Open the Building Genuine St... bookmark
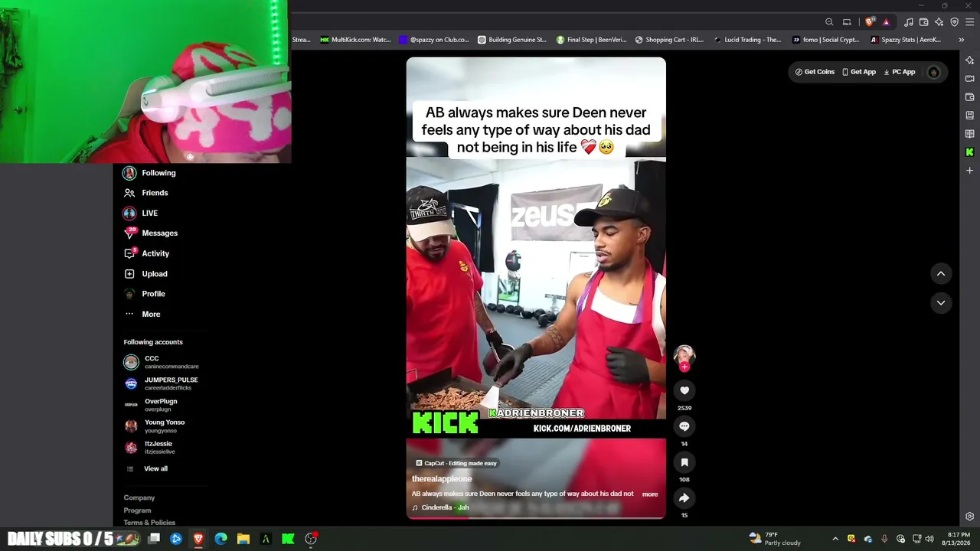The height and width of the screenshot is (551, 980). click(512, 40)
